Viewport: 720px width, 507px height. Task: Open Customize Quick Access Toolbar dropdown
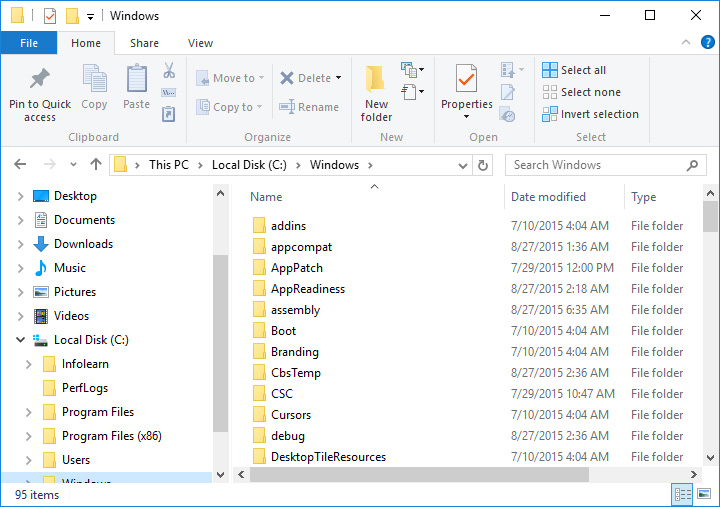click(90, 17)
